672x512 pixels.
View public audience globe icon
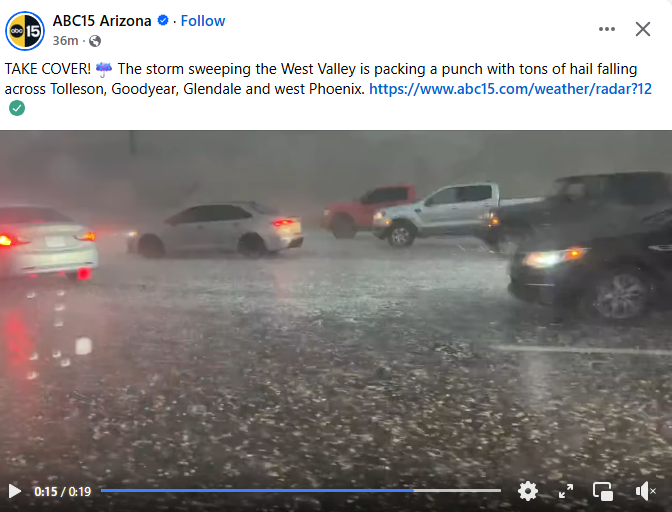click(95, 41)
